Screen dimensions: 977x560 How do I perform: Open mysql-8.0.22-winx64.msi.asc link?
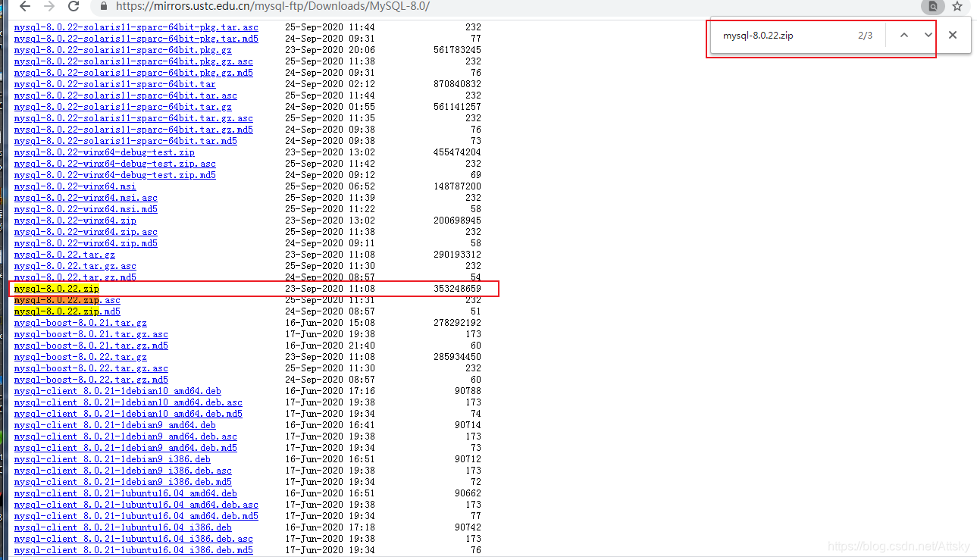click(86, 198)
